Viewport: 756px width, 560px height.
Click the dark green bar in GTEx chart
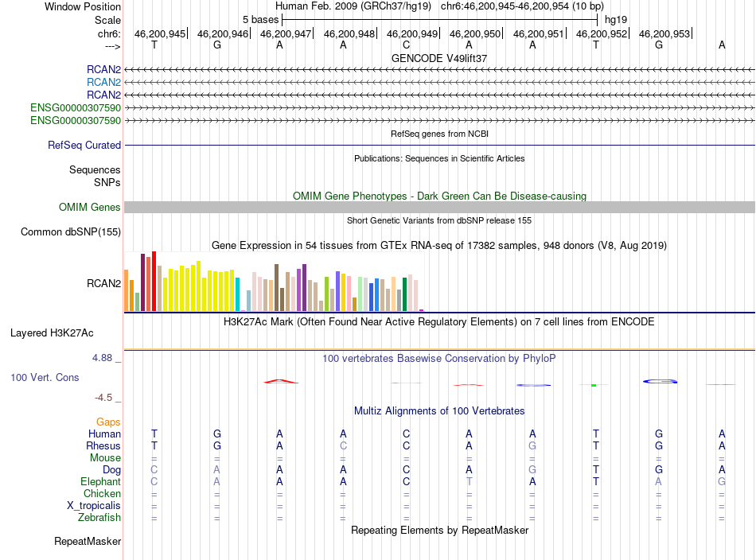point(404,294)
